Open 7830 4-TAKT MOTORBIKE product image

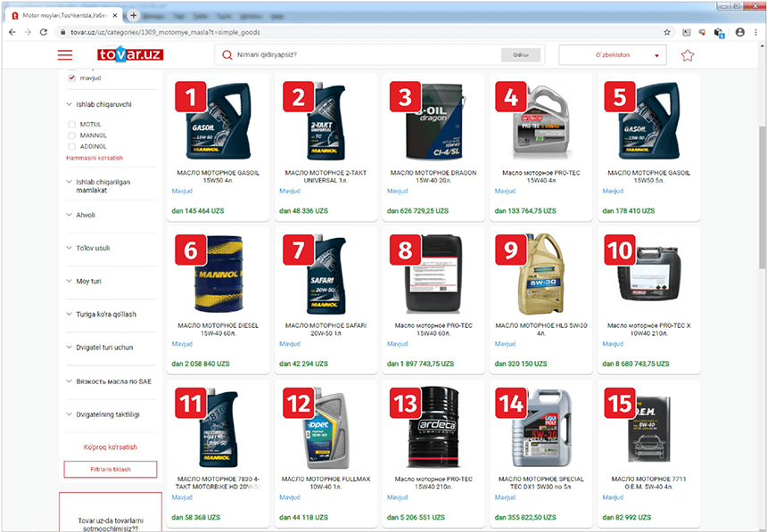(219, 428)
